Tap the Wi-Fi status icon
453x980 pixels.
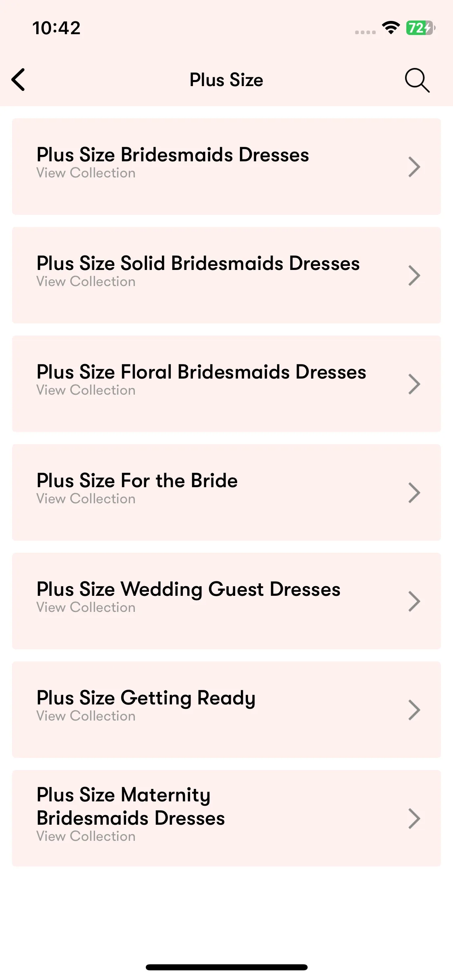coord(391,28)
